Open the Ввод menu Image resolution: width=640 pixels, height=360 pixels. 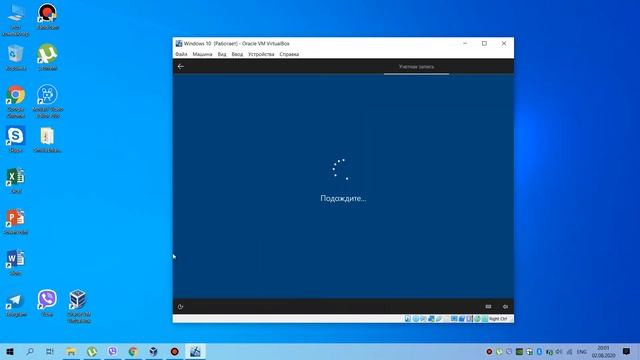(x=237, y=54)
